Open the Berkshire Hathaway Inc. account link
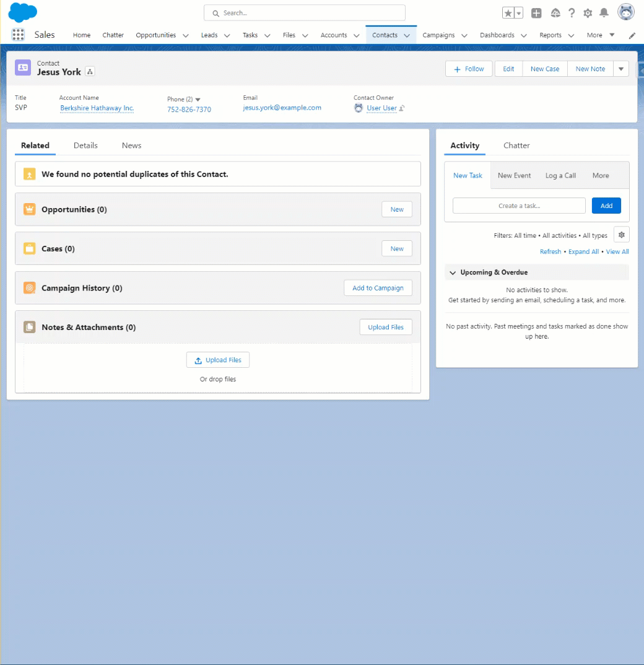The height and width of the screenshot is (665, 644). click(x=97, y=108)
